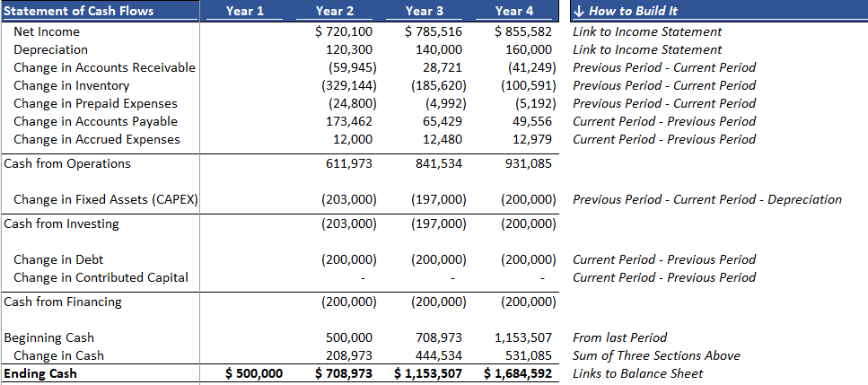This screenshot has height=385, width=868.
Task: Select the Cash from Financing label
Action: [x=63, y=302]
